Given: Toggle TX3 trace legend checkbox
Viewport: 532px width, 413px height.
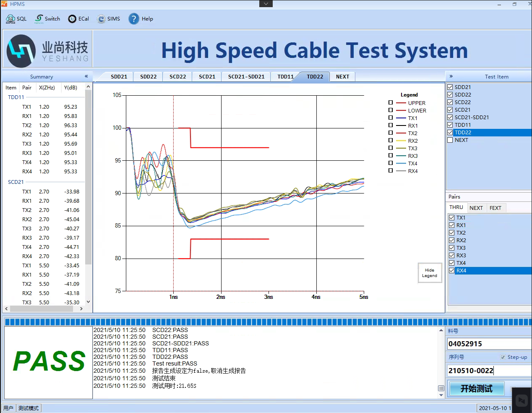Looking at the screenshot, I should click(391, 148).
